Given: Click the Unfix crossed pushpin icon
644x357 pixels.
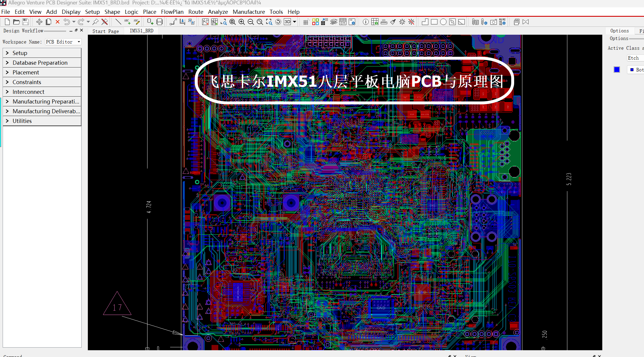Looking at the screenshot, I should pyautogui.click(x=104, y=22).
